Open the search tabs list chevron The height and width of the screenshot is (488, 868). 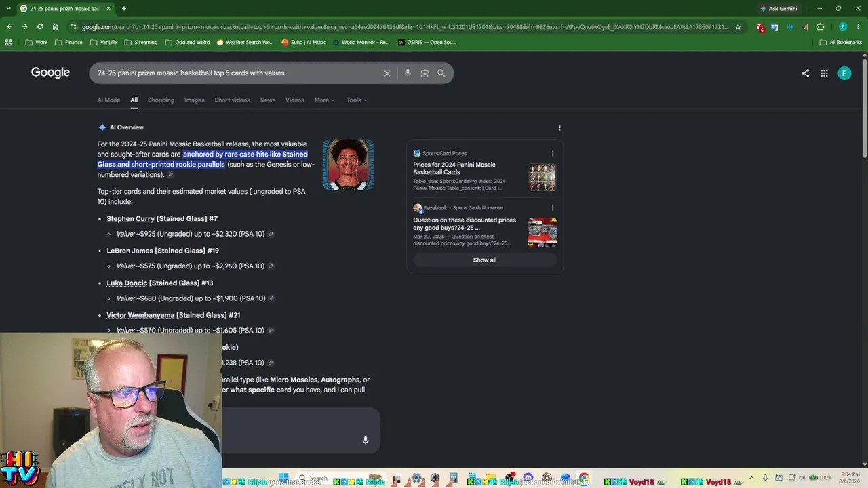click(8, 9)
